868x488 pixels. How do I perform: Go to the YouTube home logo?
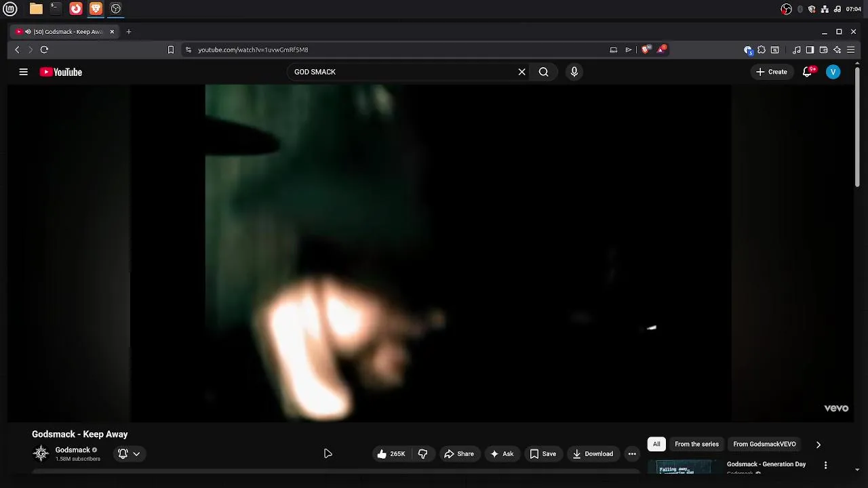coord(60,72)
